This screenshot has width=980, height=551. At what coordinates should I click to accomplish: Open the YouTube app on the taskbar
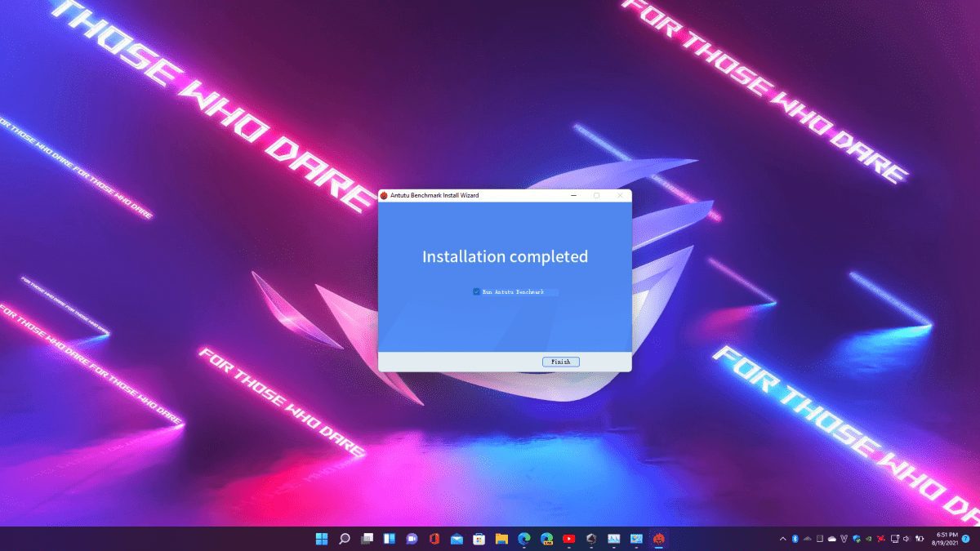pos(569,539)
